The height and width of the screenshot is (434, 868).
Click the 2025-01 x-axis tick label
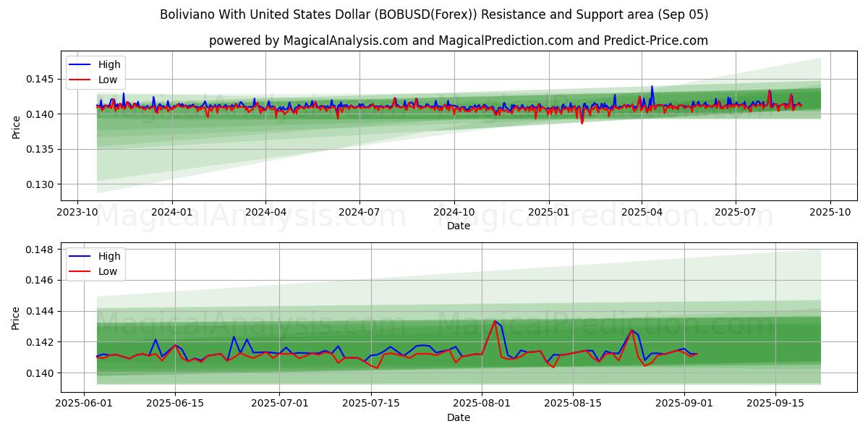(548, 212)
